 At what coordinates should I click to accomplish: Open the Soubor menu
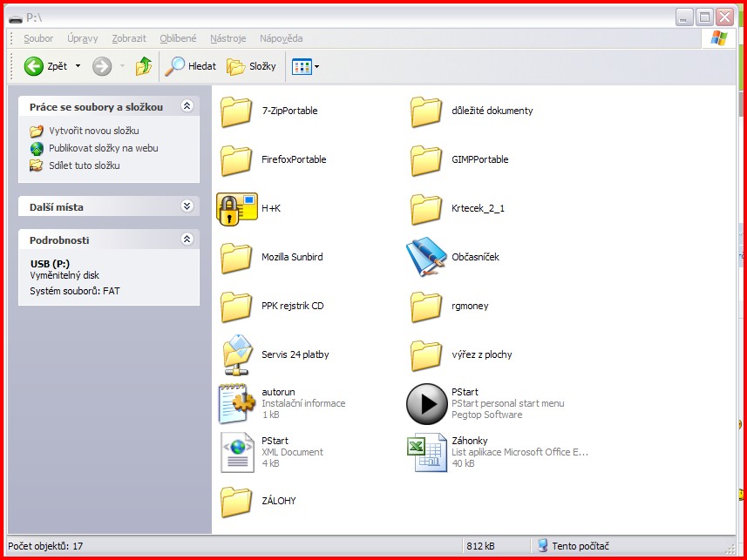pos(38,38)
